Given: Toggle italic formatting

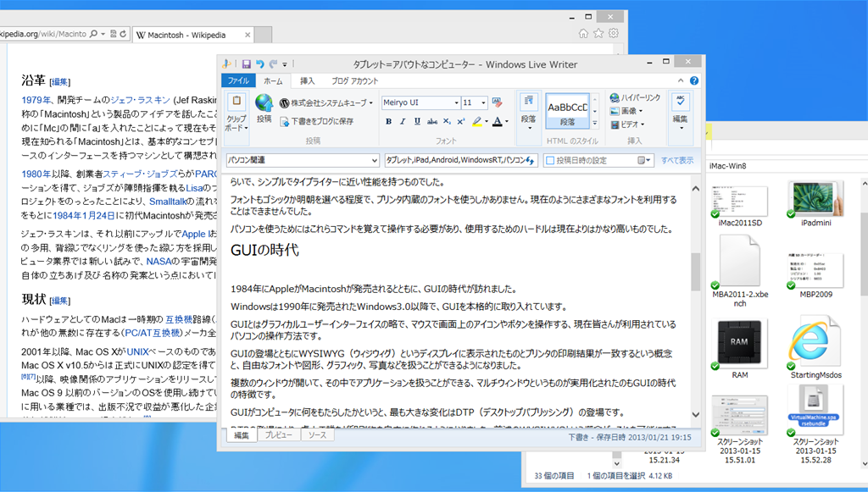Looking at the screenshot, I should (x=403, y=121).
